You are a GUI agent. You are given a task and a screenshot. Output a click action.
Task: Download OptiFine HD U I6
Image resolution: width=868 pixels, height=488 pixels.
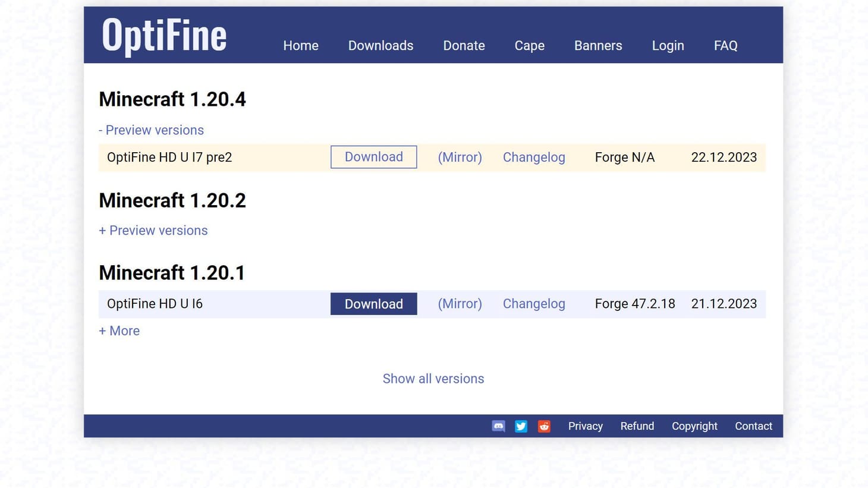(373, 304)
